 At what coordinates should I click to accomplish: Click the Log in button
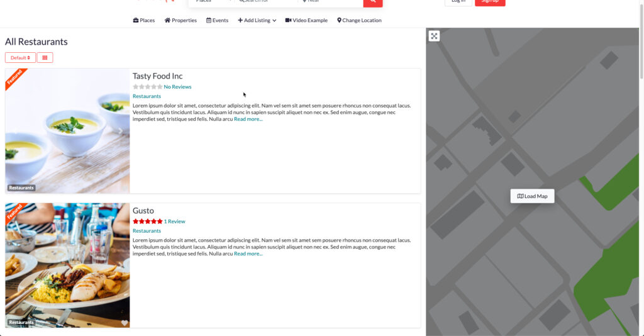tap(458, 2)
